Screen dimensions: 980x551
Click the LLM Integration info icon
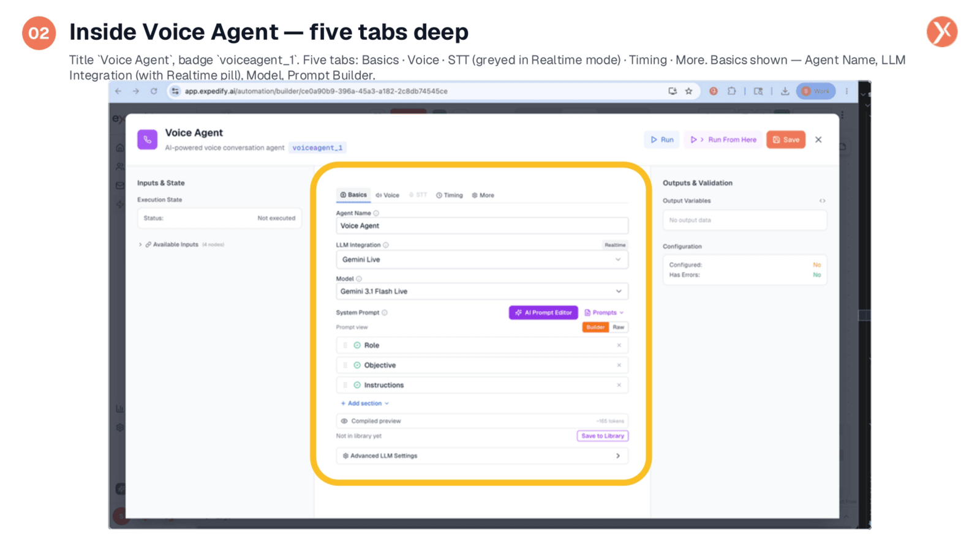pyautogui.click(x=386, y=245)
